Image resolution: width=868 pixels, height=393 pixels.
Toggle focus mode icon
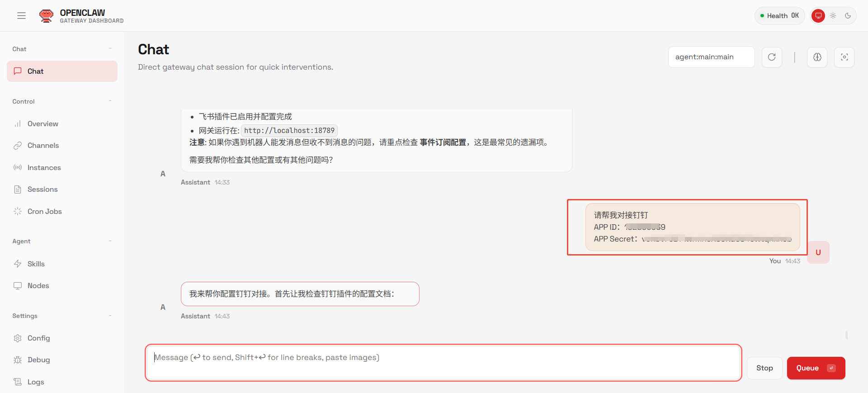(x=844, y=57)
